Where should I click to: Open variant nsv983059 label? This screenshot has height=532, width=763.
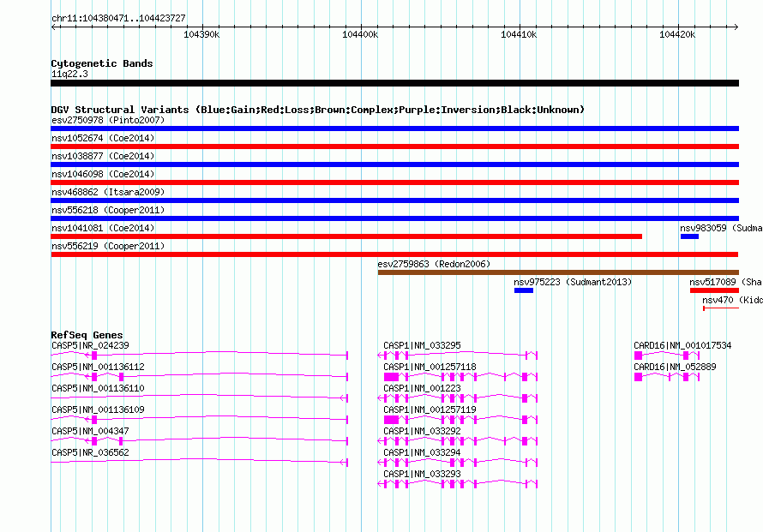click(721, 228)
